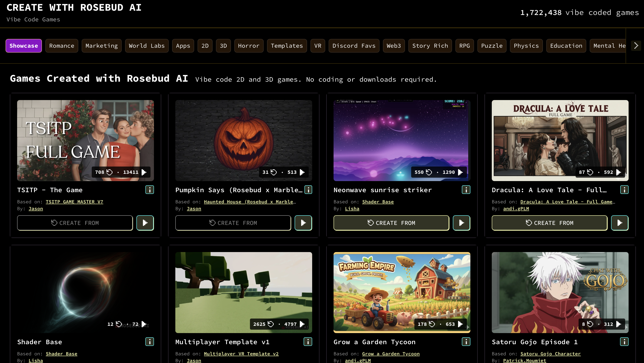
Task: Open Satoru Gojo Episode 1 info icon
Action: 624,342
